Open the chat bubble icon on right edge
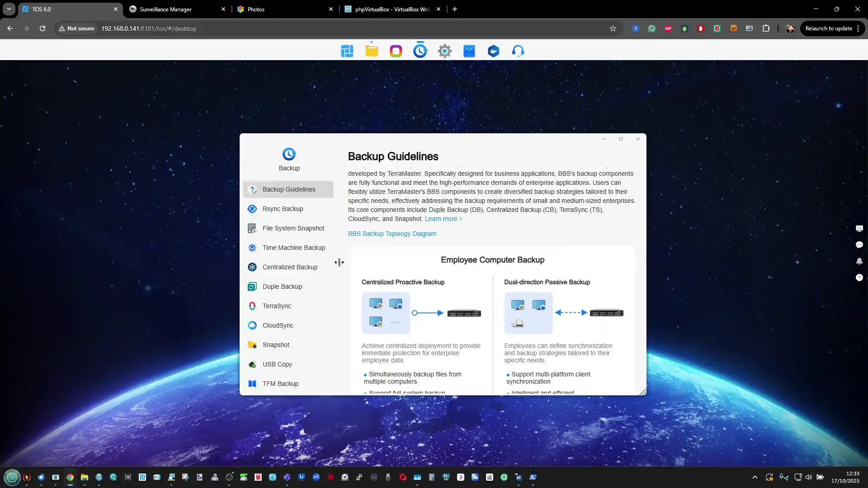 (859, 245)
